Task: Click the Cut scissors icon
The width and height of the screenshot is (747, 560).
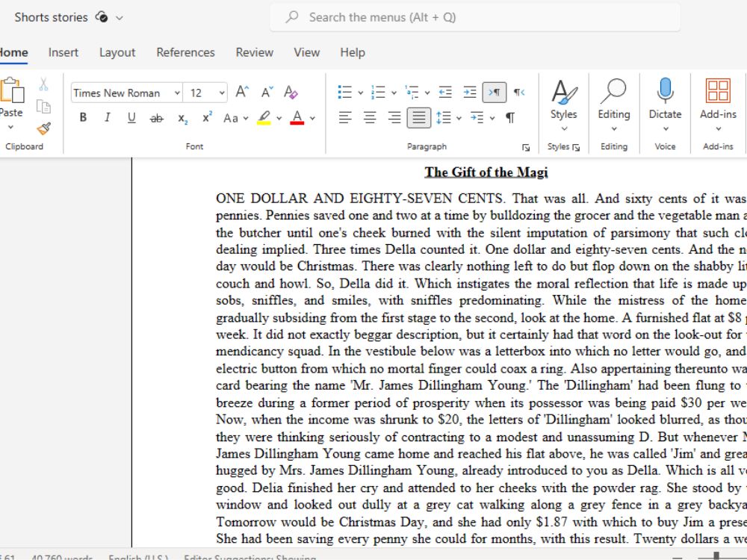Action: pos(43,85)
